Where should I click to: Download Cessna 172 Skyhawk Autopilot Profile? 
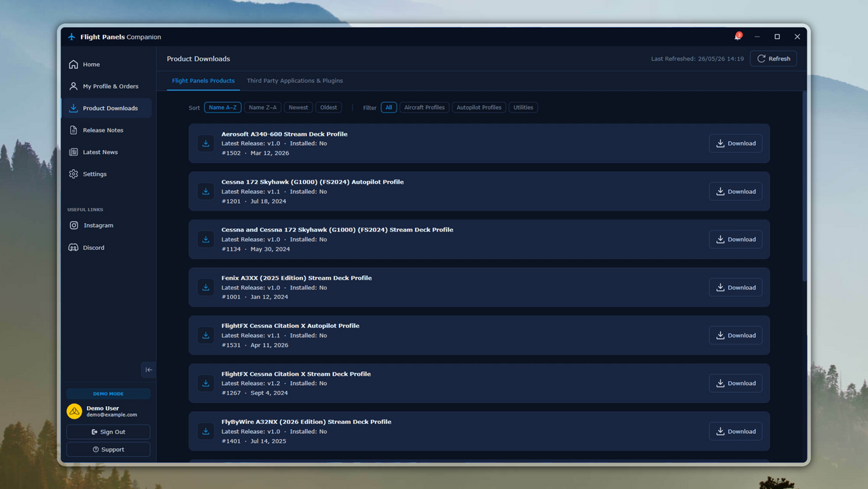click(x=736, y=192)
